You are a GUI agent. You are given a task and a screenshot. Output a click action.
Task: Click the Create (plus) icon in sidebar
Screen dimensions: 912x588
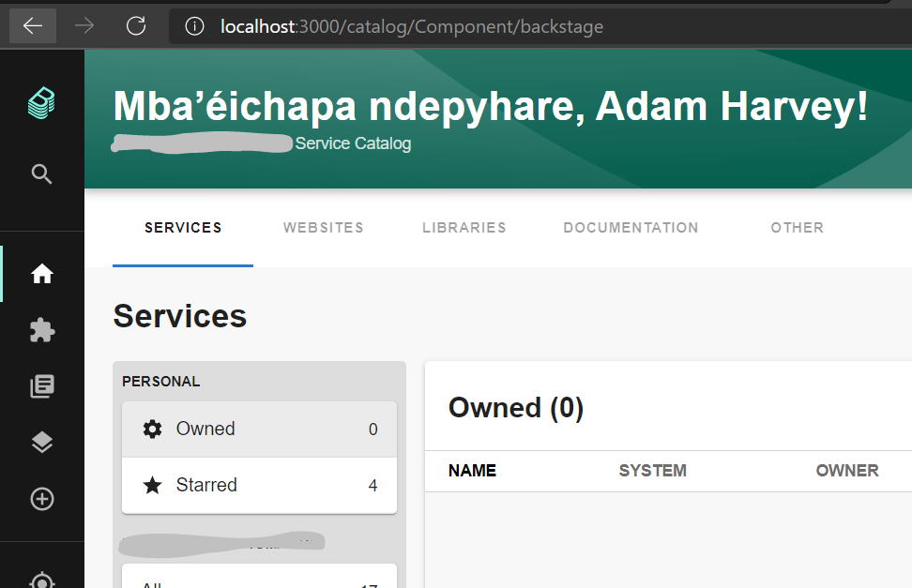point(41,498)
